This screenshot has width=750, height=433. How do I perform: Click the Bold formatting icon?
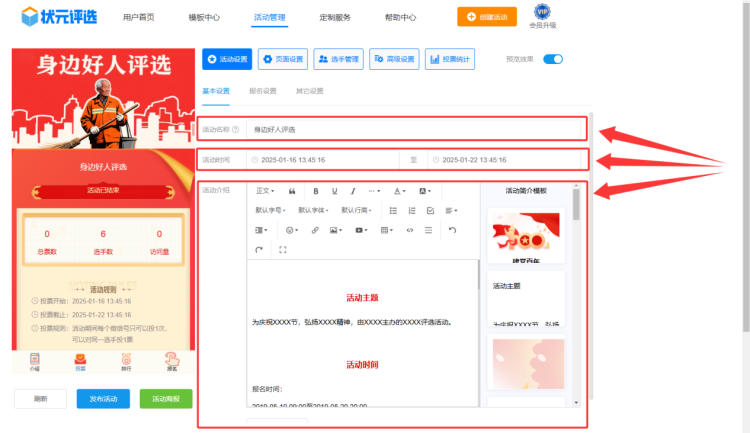(x=316, y=191)
